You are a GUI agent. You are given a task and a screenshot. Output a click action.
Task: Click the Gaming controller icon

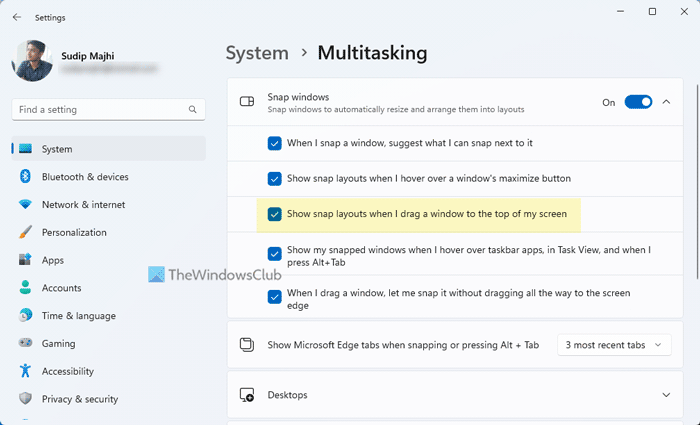coord(25,343)
